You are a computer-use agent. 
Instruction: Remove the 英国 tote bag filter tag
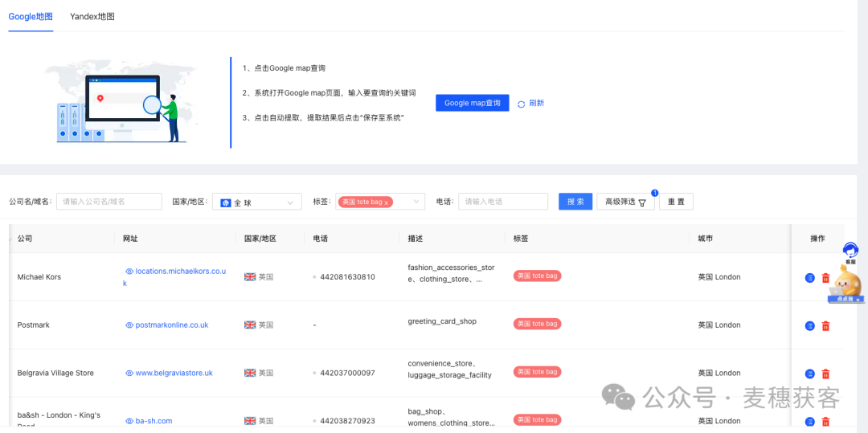pyautogui.click(x=386, y=203)
